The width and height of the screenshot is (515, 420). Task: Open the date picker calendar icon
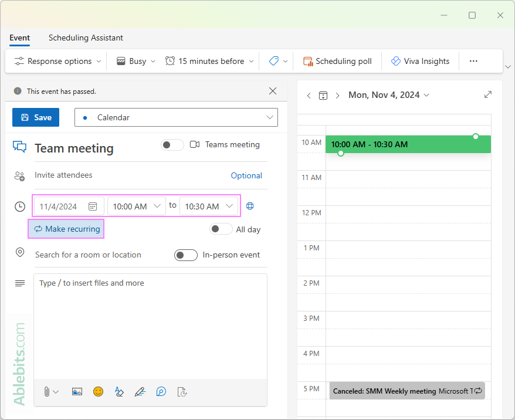[93, 206]
